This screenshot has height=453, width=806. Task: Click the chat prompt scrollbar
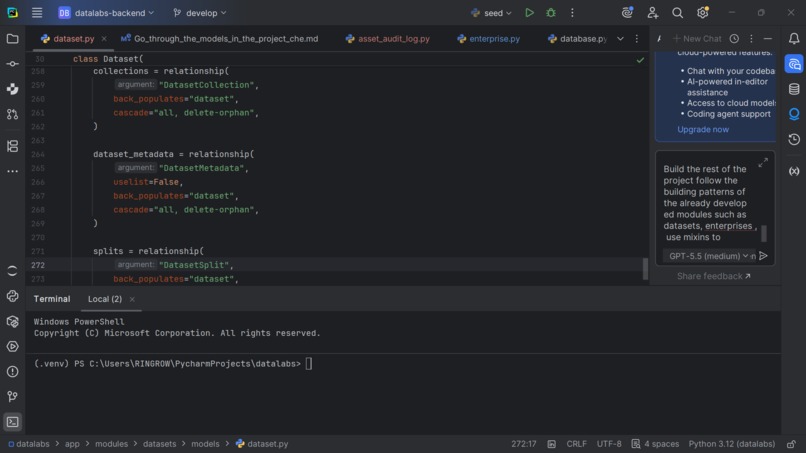764,233
